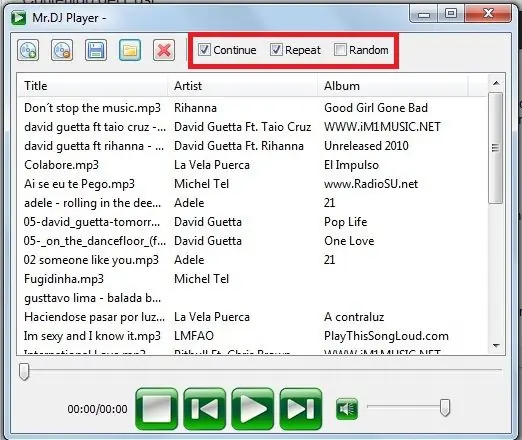Save playlist with the floppy disk icon
Image resolution: width=522 pixels, height=440 pixels.
[96, 50]
